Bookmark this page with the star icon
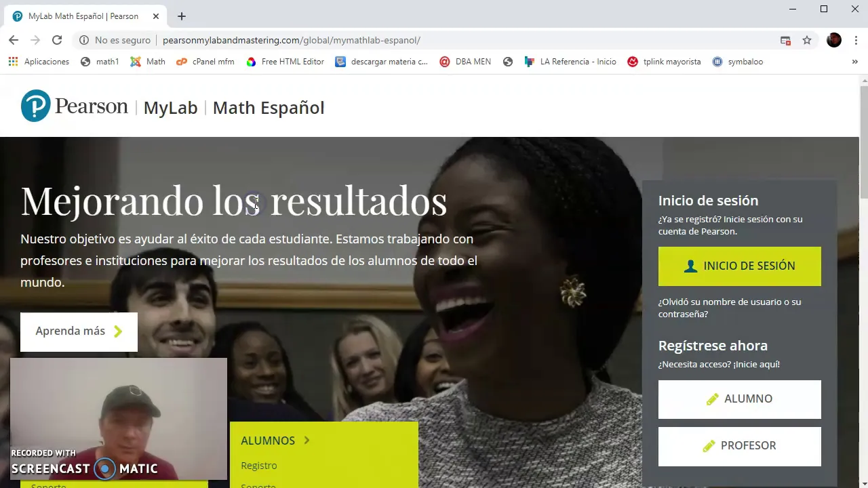The width and height of the screenshot is (868, 488). [x=807, y=40]
